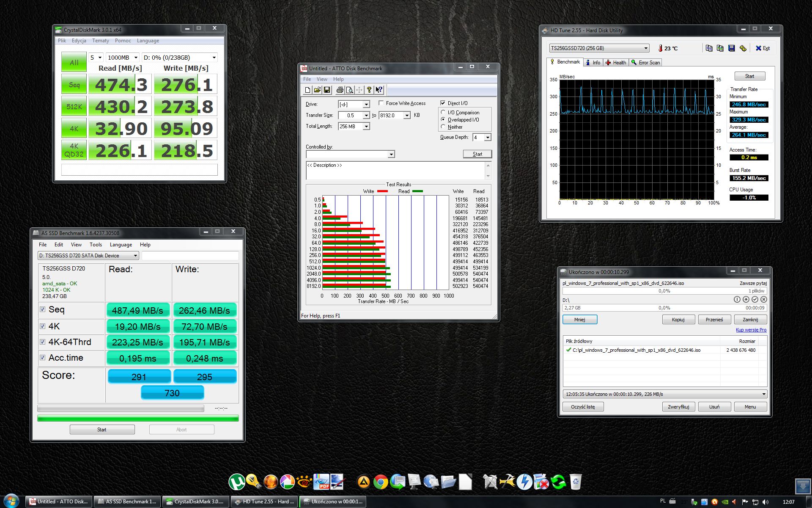
Task: Open a saved ATTO benchmark file
Action: pos(317,90)
